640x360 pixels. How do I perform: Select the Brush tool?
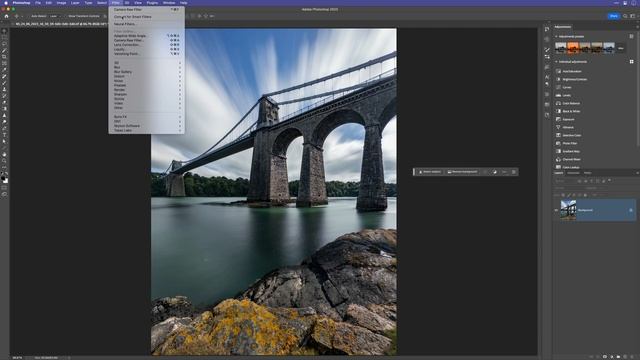point(4,83)
